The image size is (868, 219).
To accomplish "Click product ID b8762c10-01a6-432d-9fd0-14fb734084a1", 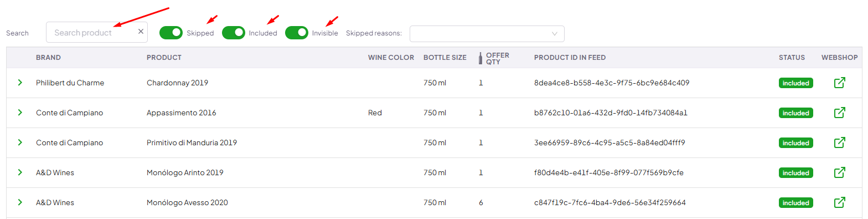I will pyautogui.click(x=611, y=113).
